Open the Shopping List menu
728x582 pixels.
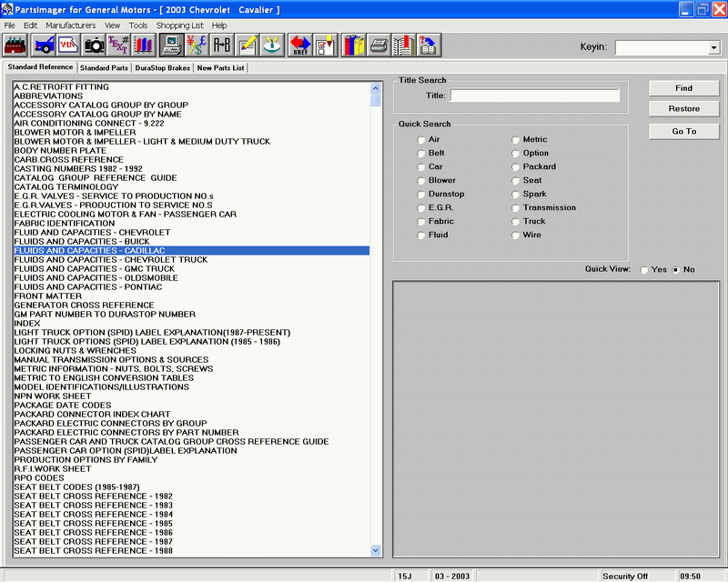pos(179,25)
